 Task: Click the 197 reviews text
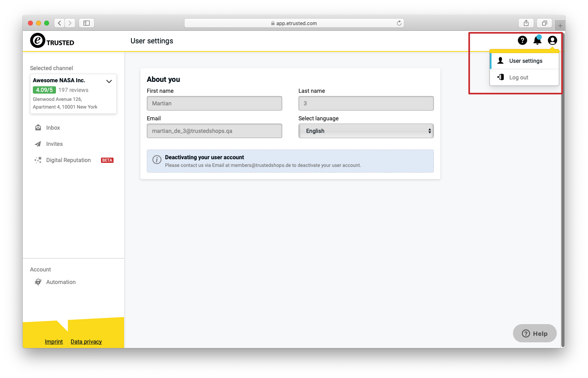pyautogui.click(x=73, y=90)
